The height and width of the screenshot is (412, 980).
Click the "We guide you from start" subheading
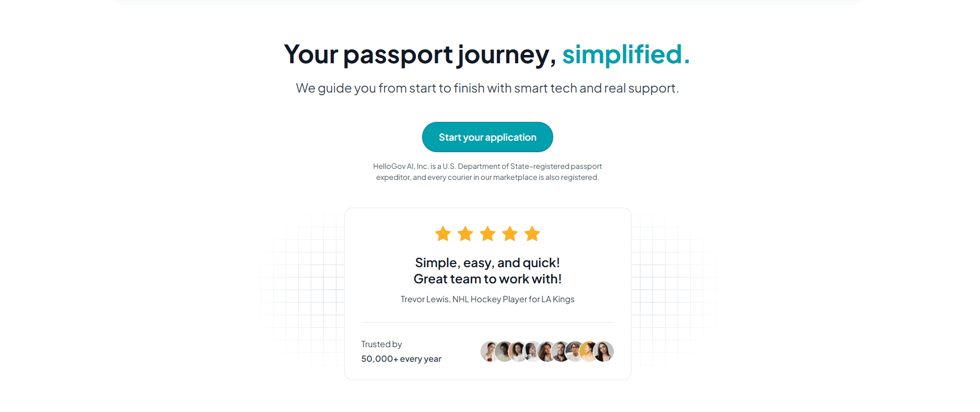487,88
